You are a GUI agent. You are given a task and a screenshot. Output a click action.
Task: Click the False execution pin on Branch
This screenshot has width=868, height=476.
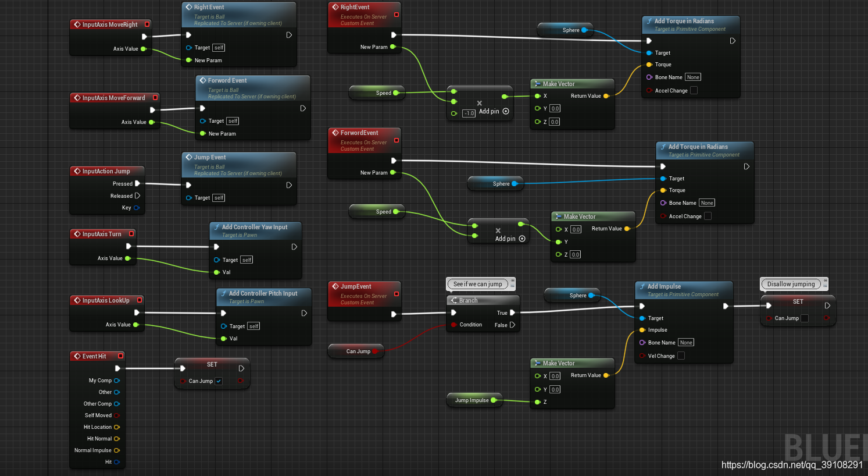click(x=512, y=325)
